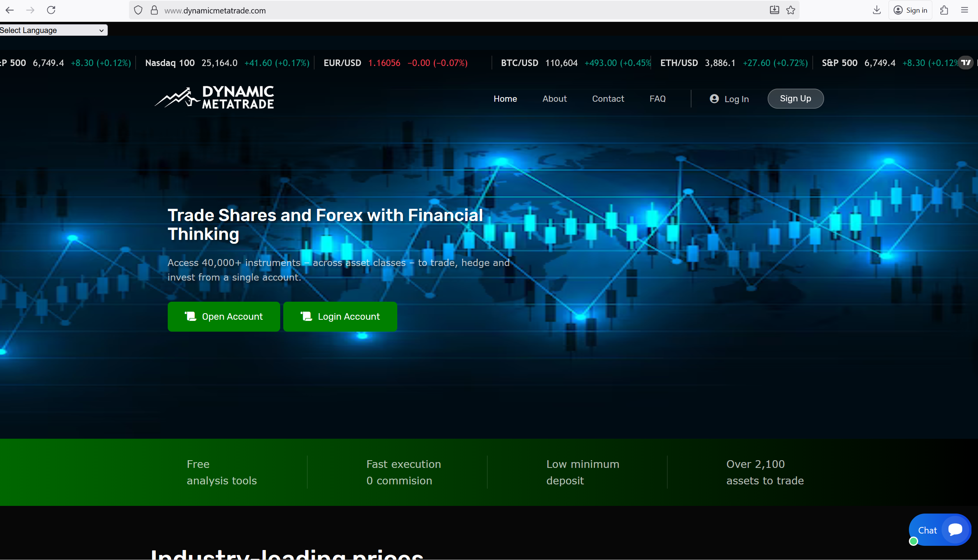Click the Sign Up button
The image size is (978, 560).
(x=795, y=99)
